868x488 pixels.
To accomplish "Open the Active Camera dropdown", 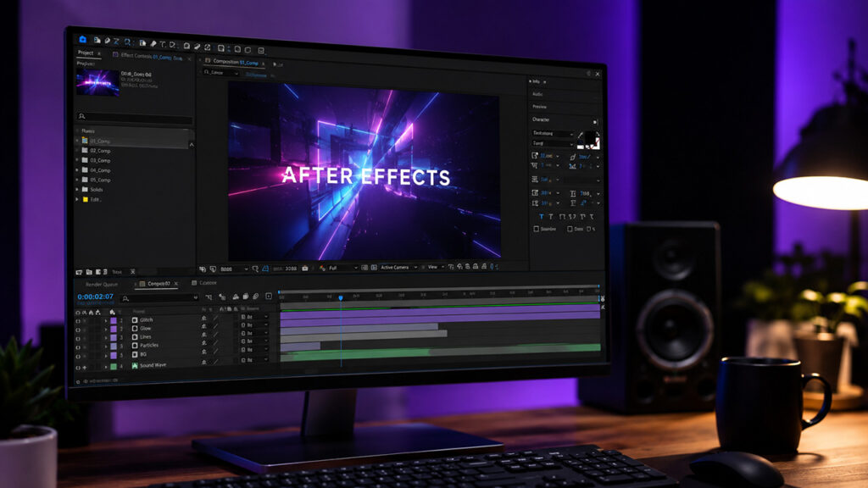I will click(399, 267).
